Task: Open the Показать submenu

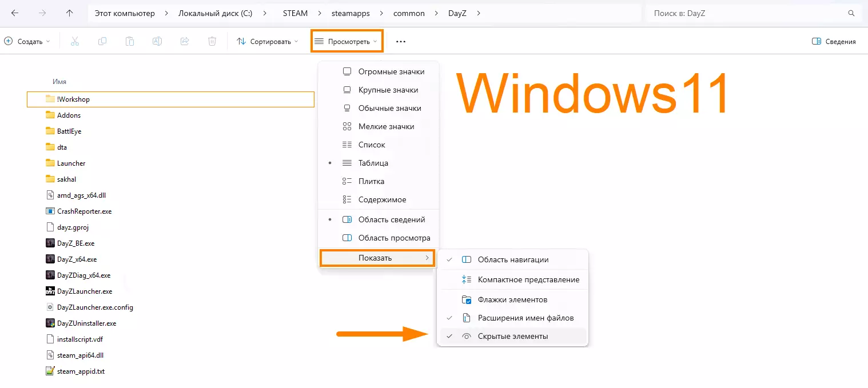Action: 377,258
